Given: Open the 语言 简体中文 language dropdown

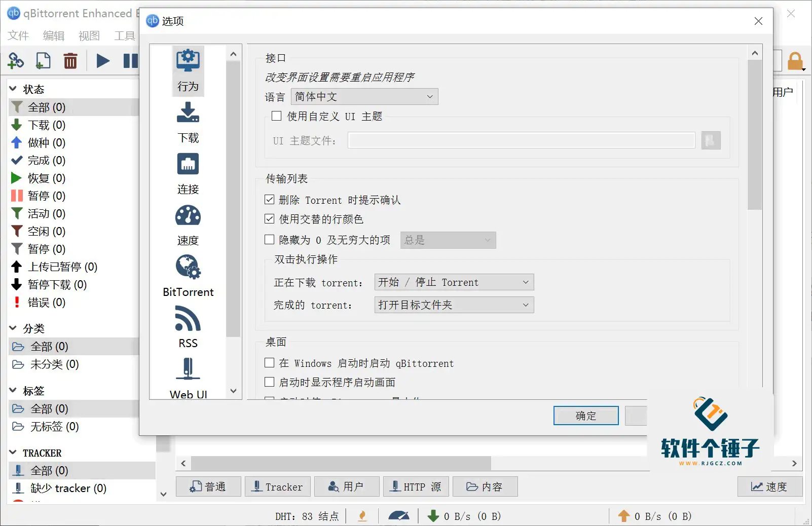Looking at the screenshot, I should (364, 97).
